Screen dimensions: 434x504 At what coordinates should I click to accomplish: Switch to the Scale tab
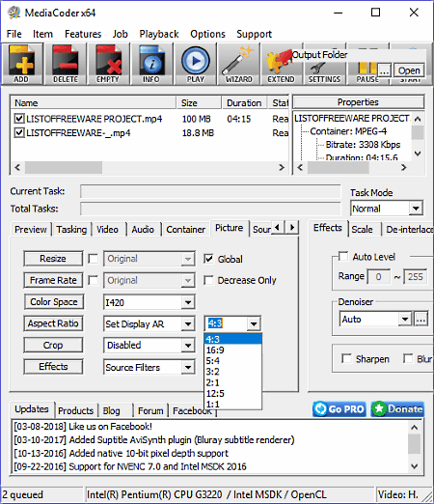(x=362, y=229)
